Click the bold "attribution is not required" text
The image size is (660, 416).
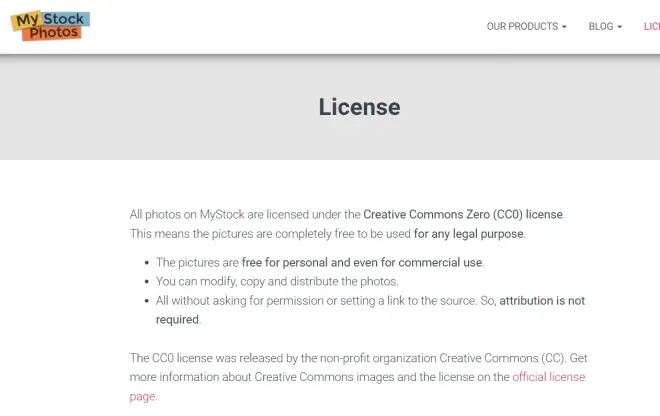(542, 301)
